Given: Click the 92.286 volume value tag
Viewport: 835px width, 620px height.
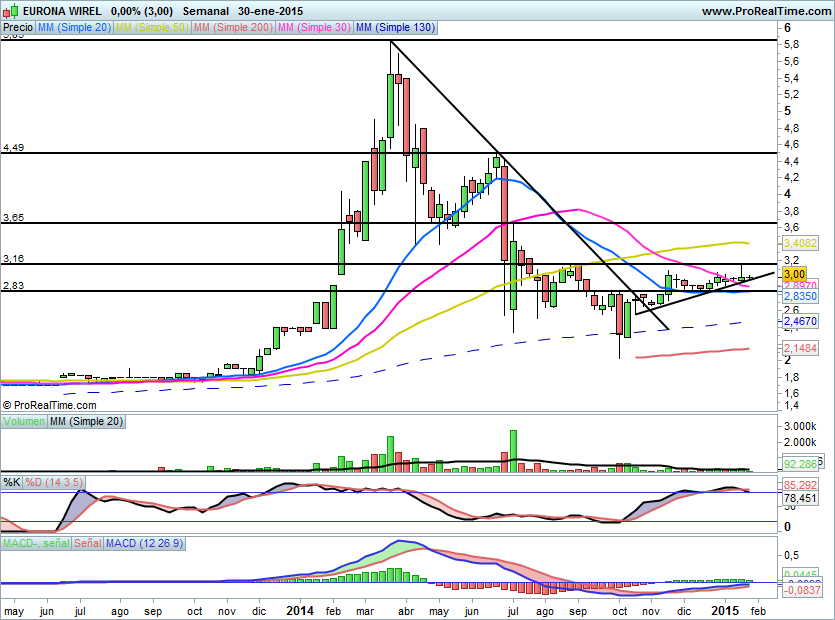Looking at the screenshot, I should (800, 464).
